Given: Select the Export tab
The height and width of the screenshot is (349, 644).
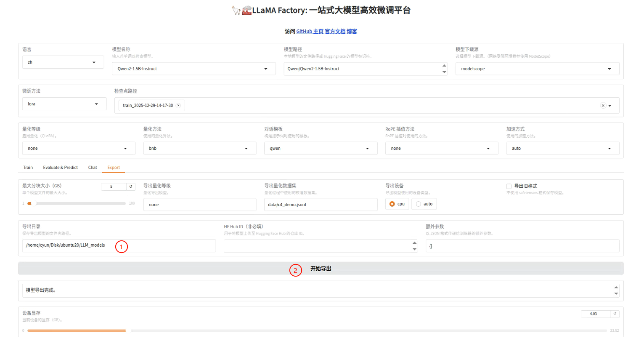Looking at the screenshot, I should (114, 168).
